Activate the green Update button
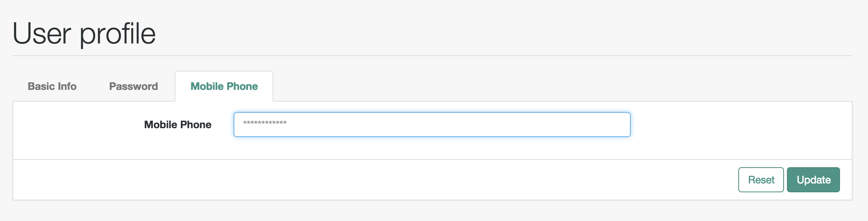 click(813, 180)
